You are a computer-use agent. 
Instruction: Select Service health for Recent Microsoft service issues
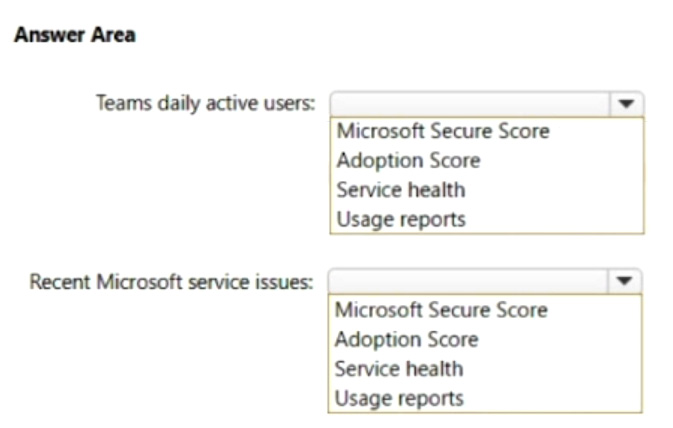point(399,368)
